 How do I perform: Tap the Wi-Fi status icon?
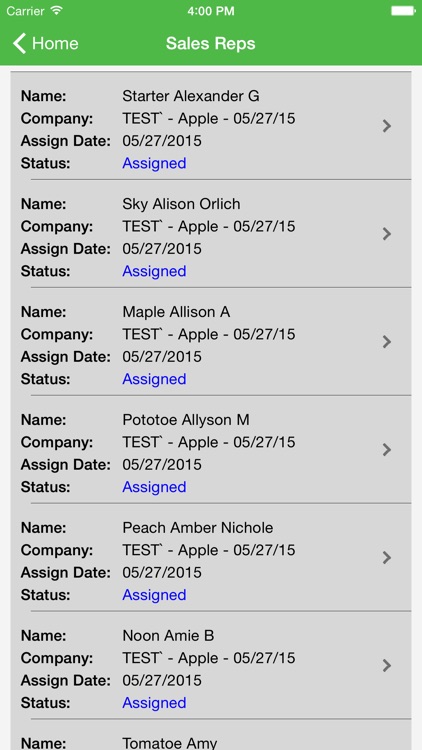57,11
